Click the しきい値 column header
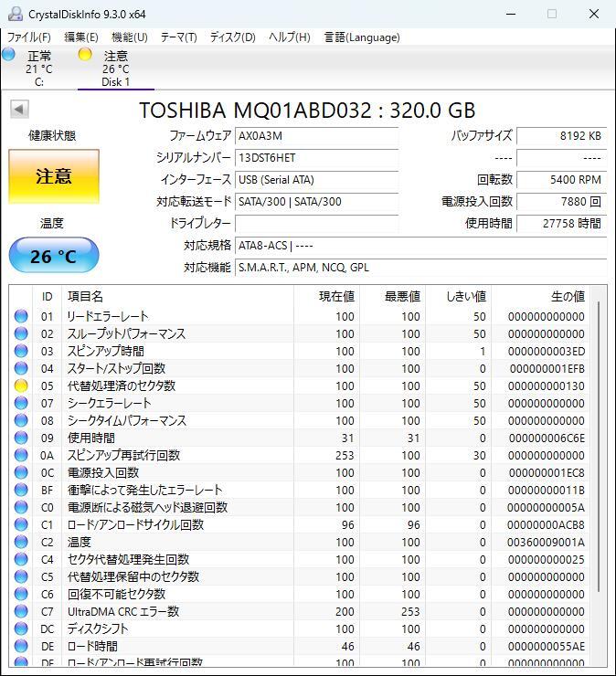616x676 pixels. coord(459,297)
